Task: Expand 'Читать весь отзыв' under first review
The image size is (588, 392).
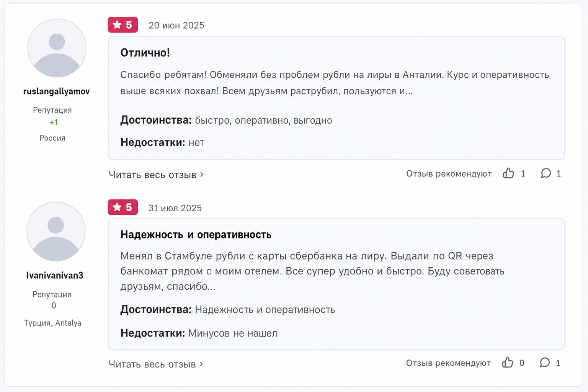Action: click(x=156, y=175)
